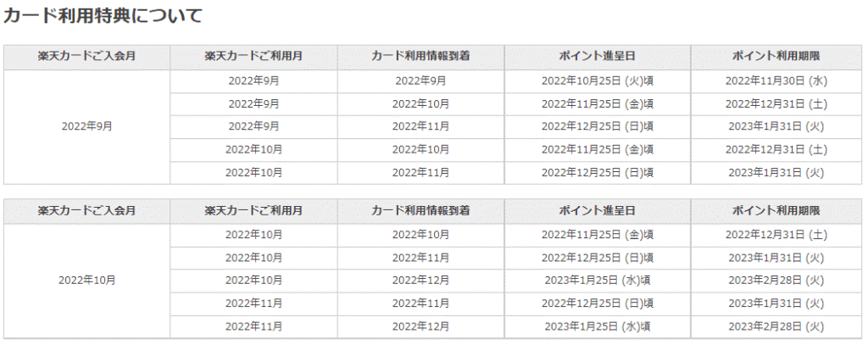Click merged 2022年9月 enrollment month cell
The width and height of the screenshot is (868, 345).
pyautogui.click(x=86, y=126)
